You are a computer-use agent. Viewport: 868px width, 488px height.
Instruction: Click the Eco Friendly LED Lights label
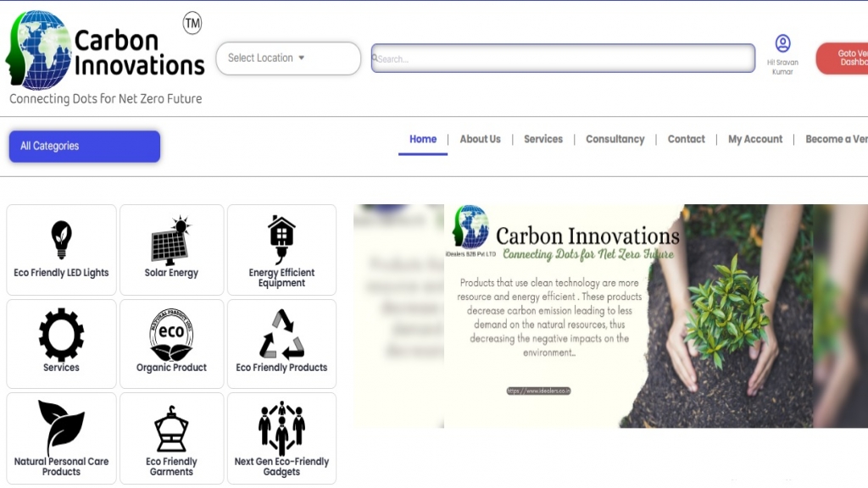tap(61, 273)
